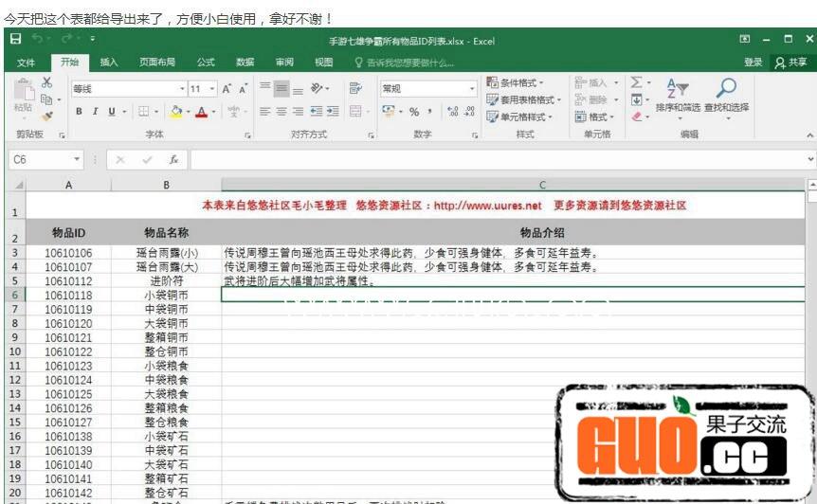Toggle top align icon
Image resolution: width=817 pixels, height=504 pixels.
coord(265,86)
